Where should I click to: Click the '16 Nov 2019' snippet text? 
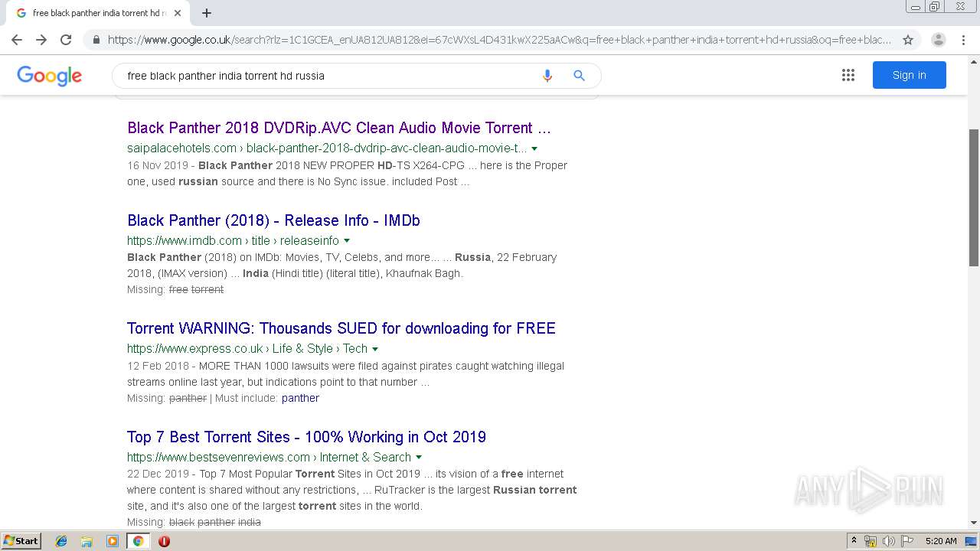(x=157, y=165)
